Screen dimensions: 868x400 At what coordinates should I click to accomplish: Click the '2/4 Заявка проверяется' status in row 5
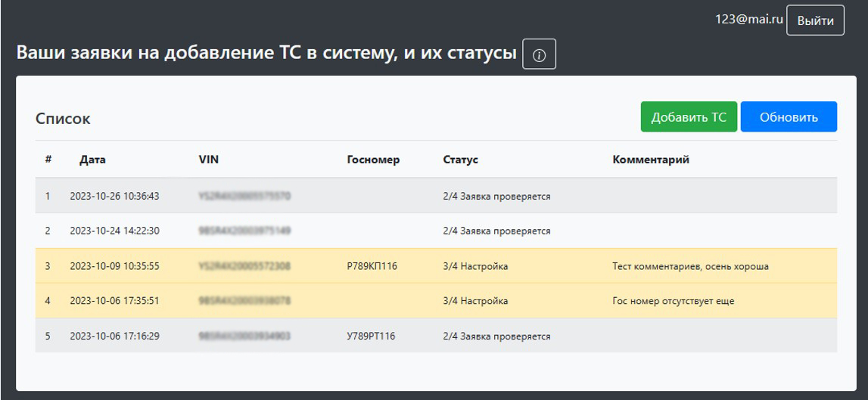point(496,336)
